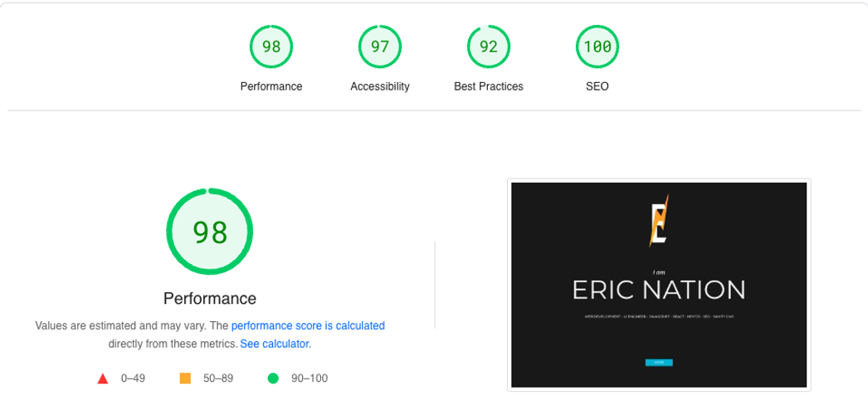
Task: Click the 'Values are estimated and may vary' text
Action: point(120,325)
